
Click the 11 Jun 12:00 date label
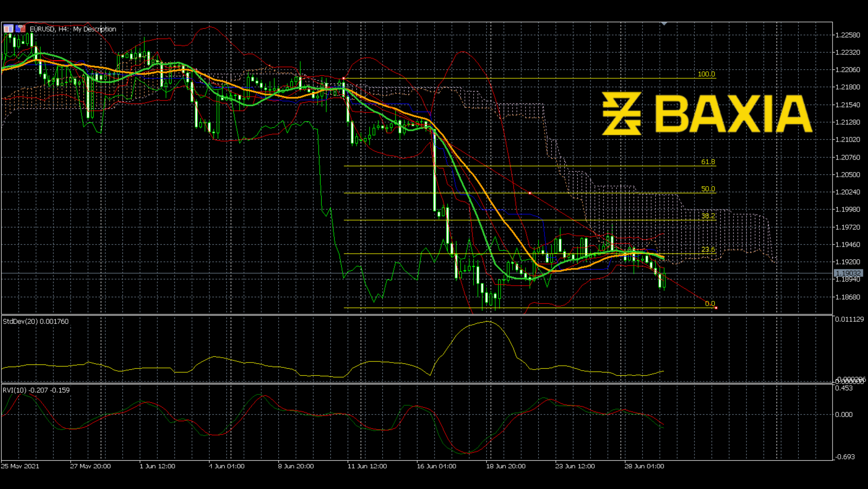367,466
